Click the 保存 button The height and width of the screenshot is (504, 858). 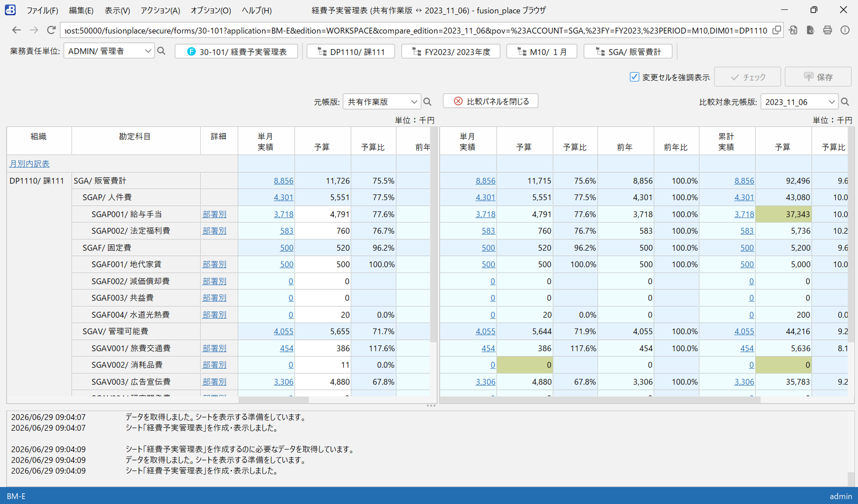click(x=818, y=77)
